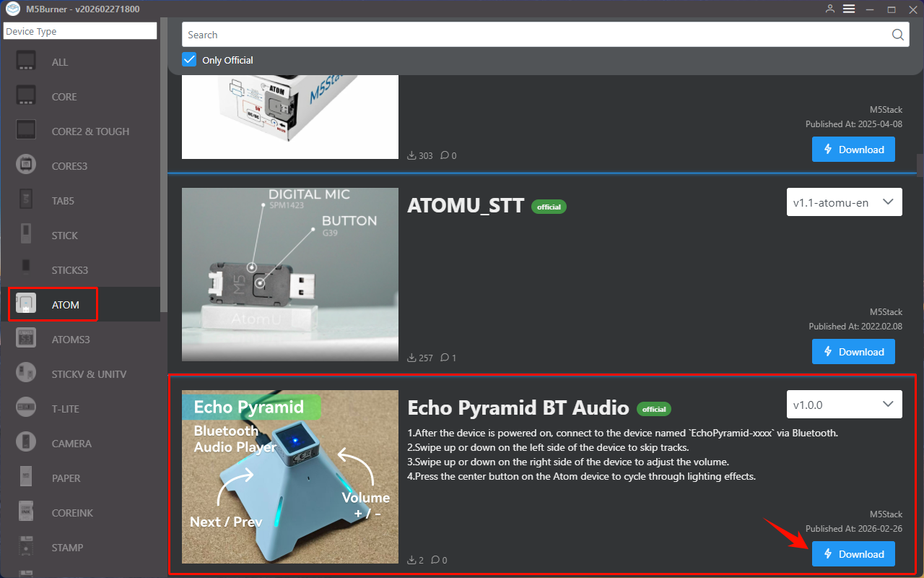924x578 pixels.
Task: Select the STICK device icon
Action: [27, 235]
